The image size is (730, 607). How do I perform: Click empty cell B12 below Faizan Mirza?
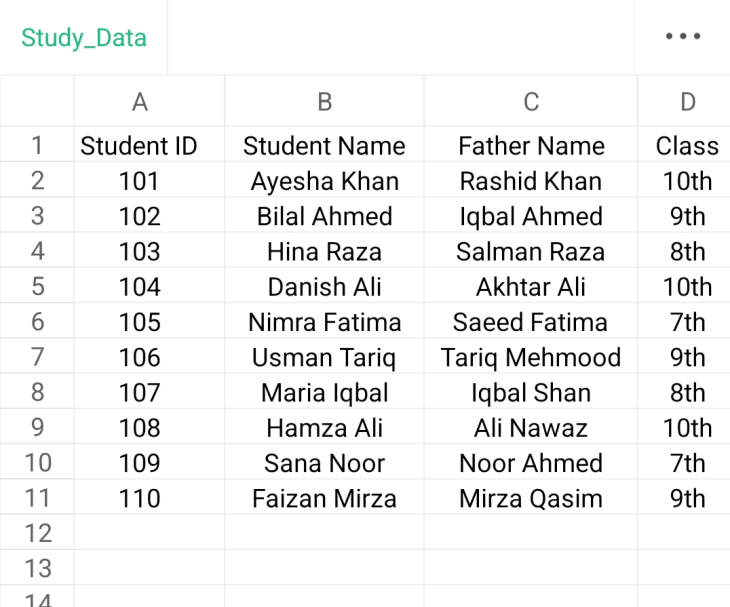324,533
